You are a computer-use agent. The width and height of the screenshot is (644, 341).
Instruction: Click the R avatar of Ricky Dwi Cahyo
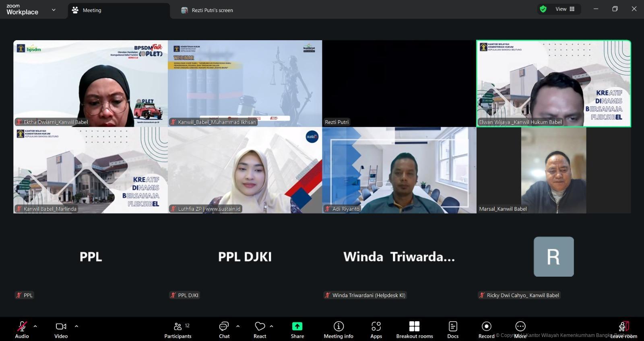554,257
